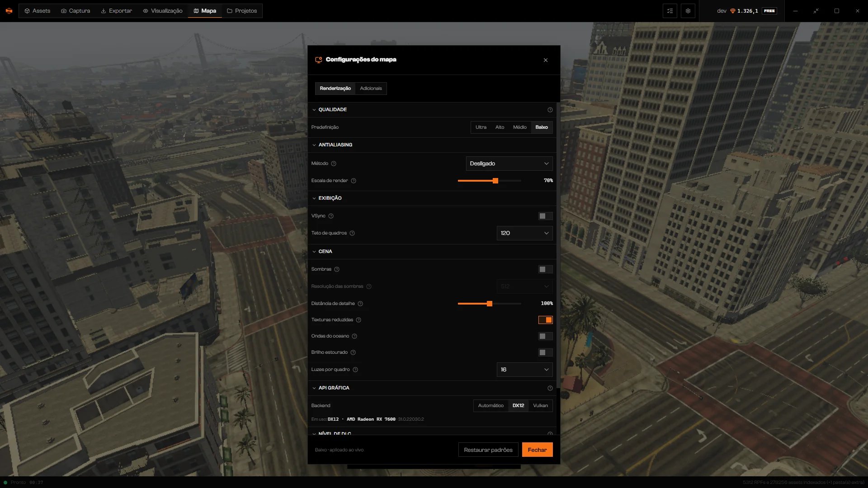The height and width of the screenshot is (488, 868).
Task: Click the compact window arrows icon
Action: 816,11
